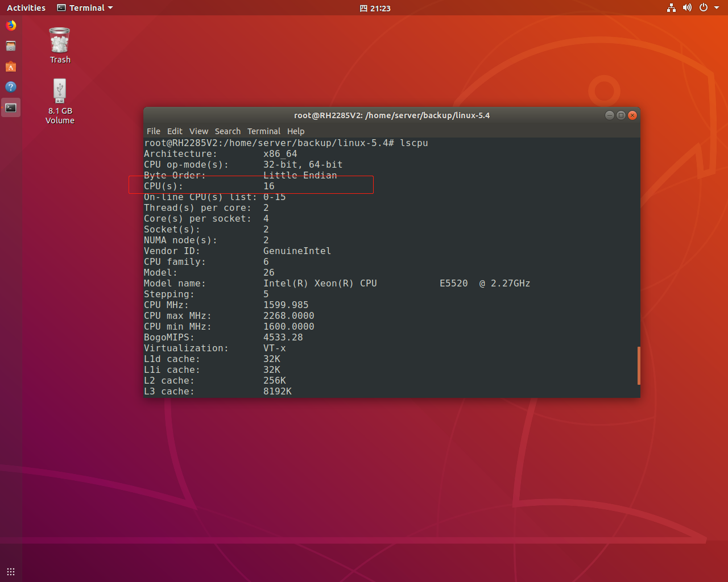728x582 pixels.
Task: Open the Terminal app menu in the top bar
Action: (x=84, y=7)
